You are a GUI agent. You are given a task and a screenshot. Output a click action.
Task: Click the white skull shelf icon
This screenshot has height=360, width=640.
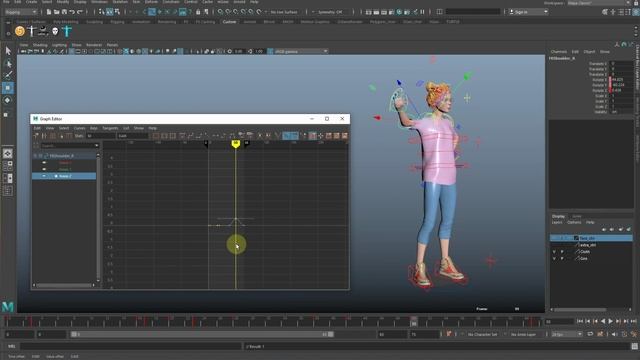(55, 31)
